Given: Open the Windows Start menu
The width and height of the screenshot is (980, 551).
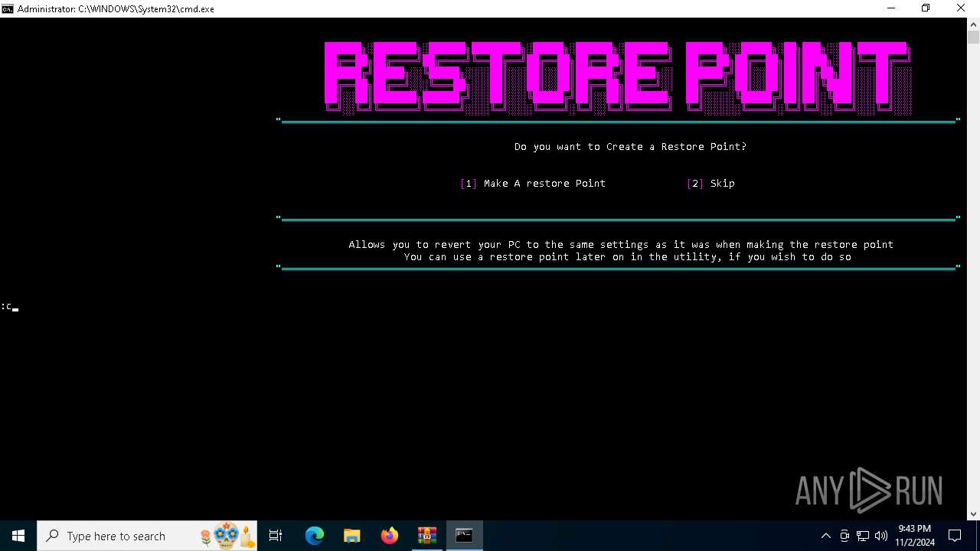Looking at the screenshot, I should (18, 536).
